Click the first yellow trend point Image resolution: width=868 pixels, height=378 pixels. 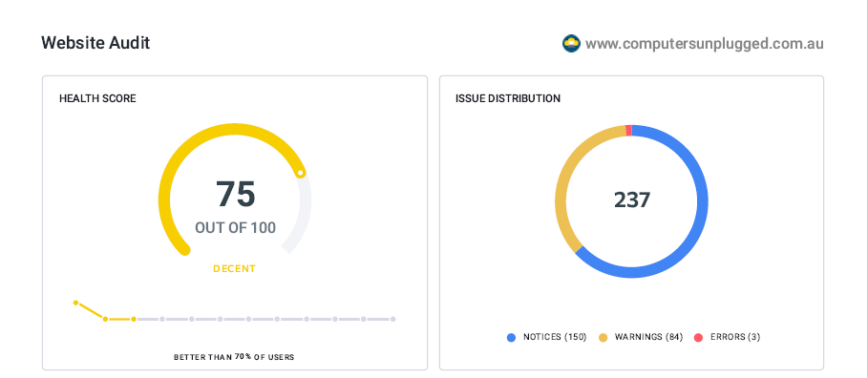[75, 303]
